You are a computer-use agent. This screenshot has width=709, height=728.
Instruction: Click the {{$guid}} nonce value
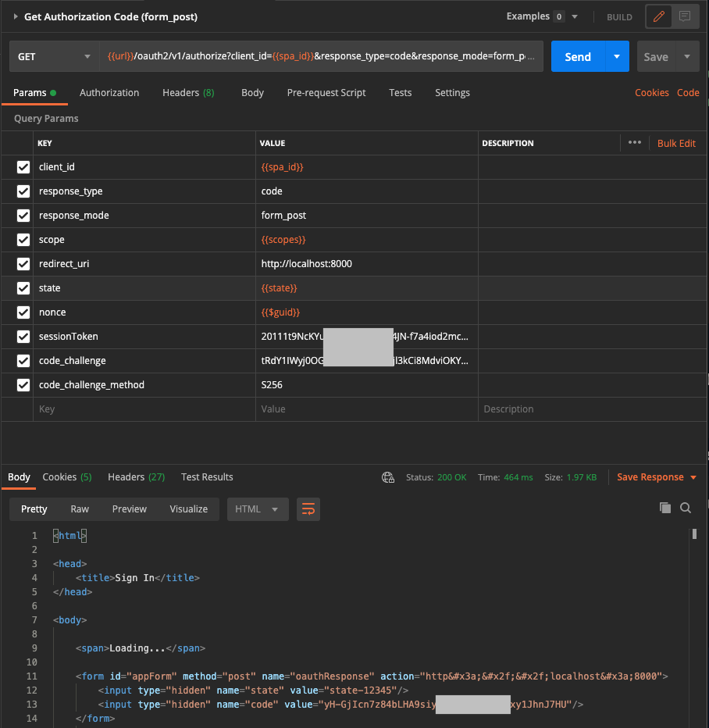pos(280,312)
